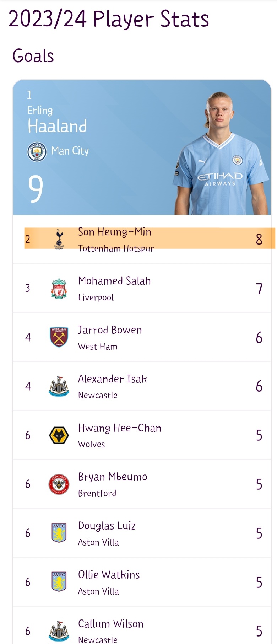Viewport: 277px width, 644px height.
Task: Open Hwang Hee-Chan's profile
Action: pos(120,428)
